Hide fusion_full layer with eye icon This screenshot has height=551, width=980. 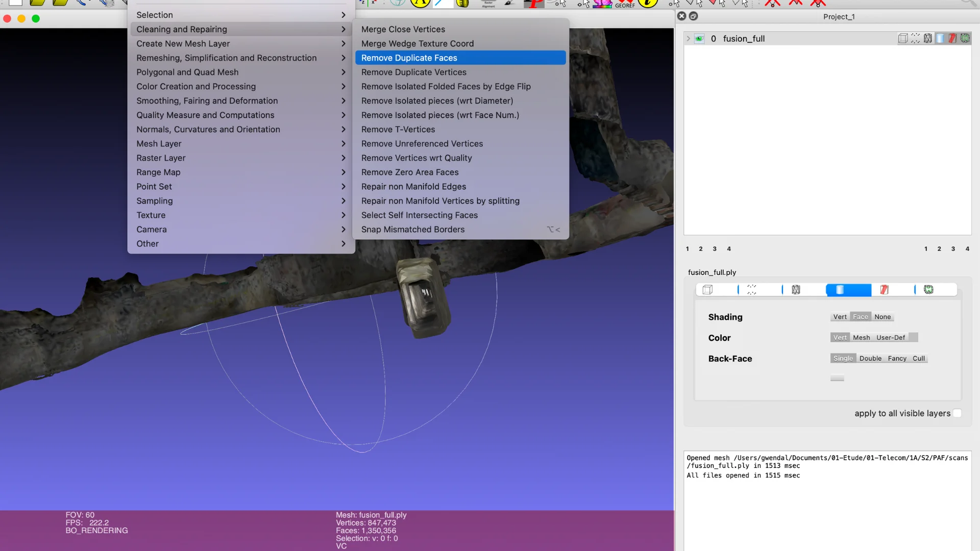[699, 38]
